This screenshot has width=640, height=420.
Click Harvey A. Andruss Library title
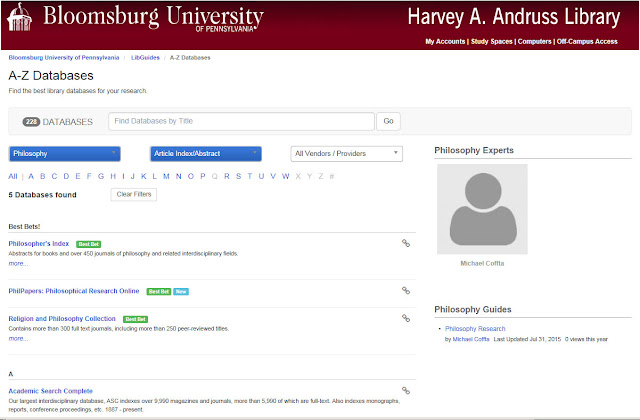(514, 17)
